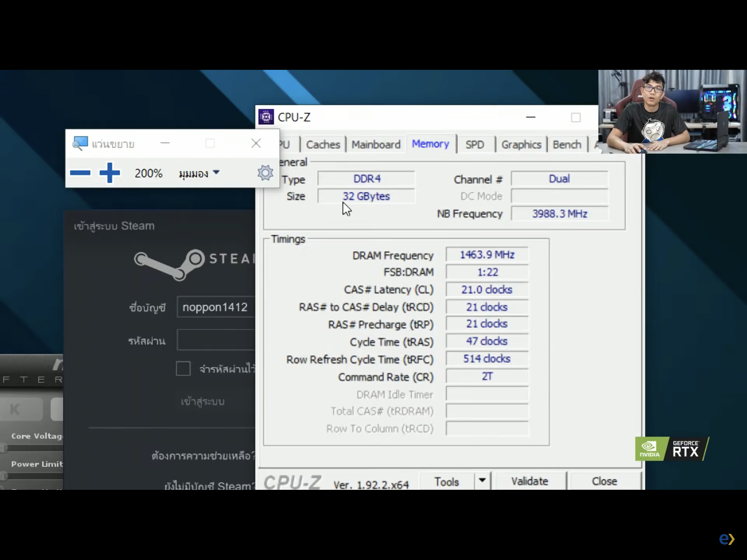Click the tRP 21 clocks value
This screenshot has width=747, height=560.
coord(487,324)
